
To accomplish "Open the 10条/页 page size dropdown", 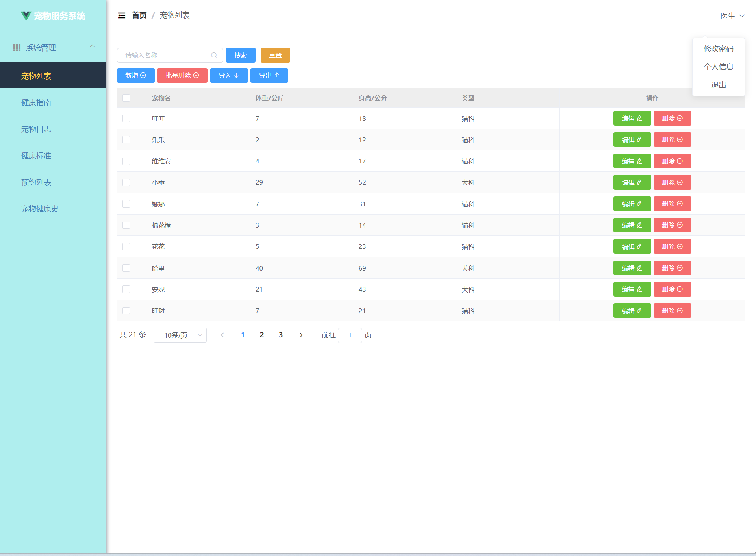I will (x=180, y=335).
